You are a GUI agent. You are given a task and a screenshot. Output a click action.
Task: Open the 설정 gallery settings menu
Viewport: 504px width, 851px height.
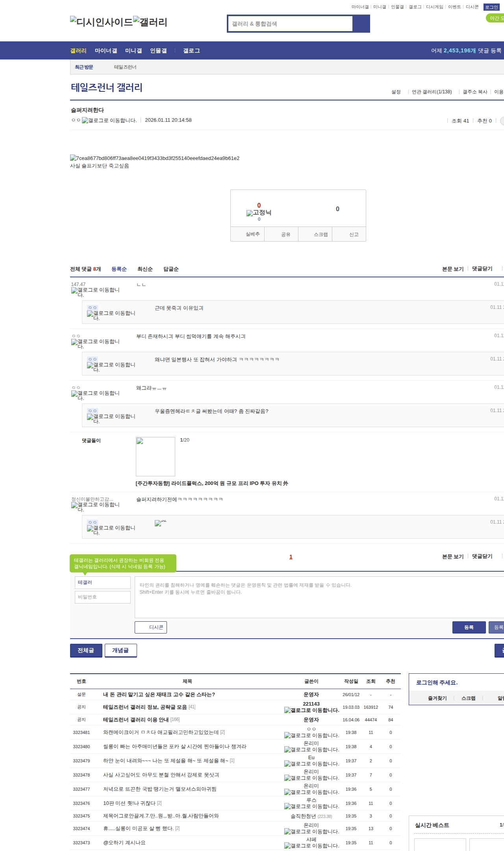[x=396, y=92]
